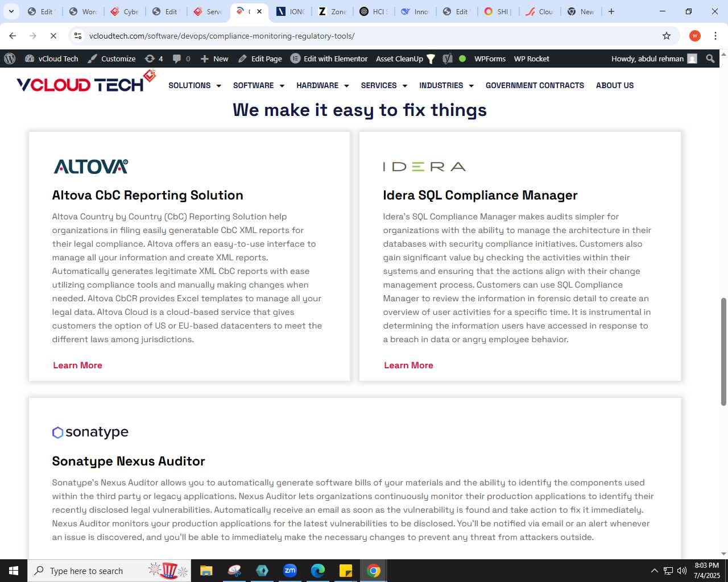Screen dimensions: 728x582
Task: Click Edit Page in the admin bar
Action: (x=260, y=59)
